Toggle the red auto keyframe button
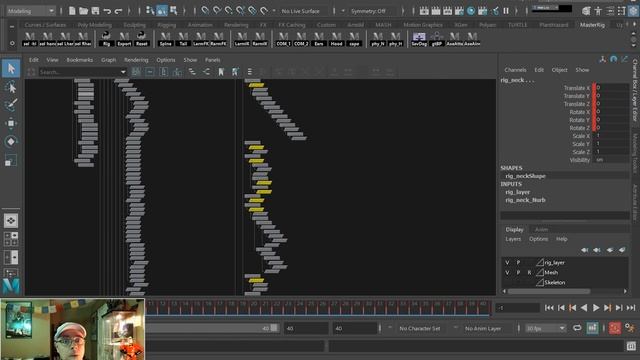This screenshot has width=640, height=360. click(x=615, y=328)
